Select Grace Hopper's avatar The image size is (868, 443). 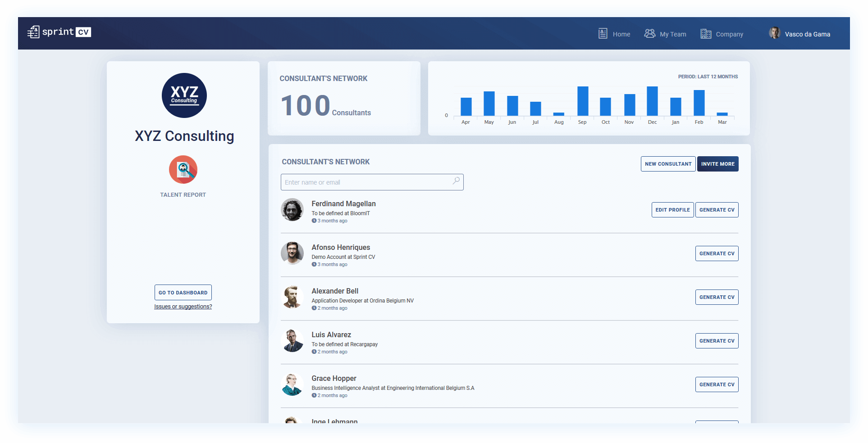click(x=292, y=384)
